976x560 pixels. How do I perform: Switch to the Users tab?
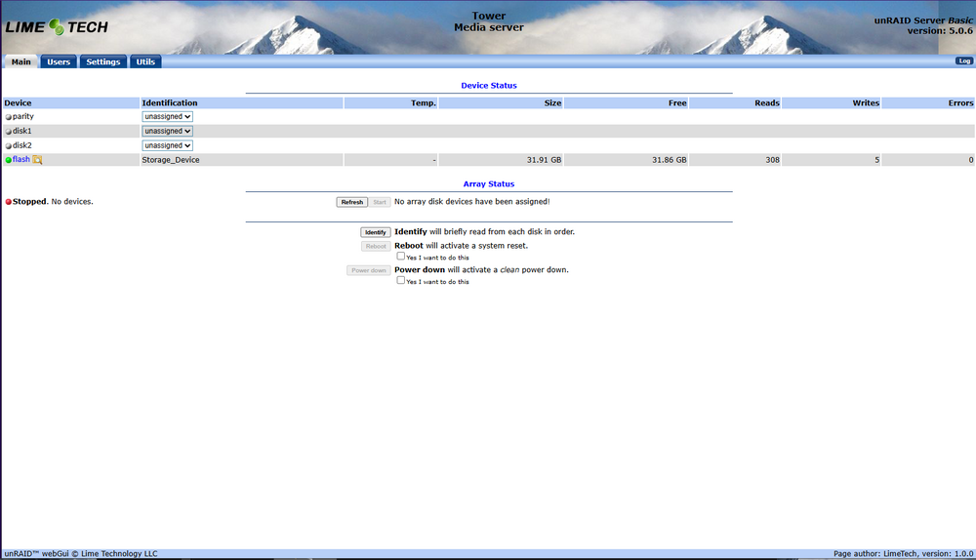click(x=59, y=61)
